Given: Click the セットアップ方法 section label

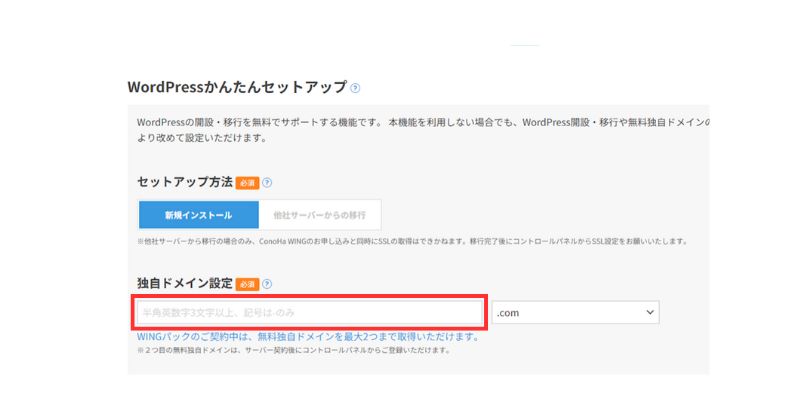Looking at the screenshot, I should 184,183.
